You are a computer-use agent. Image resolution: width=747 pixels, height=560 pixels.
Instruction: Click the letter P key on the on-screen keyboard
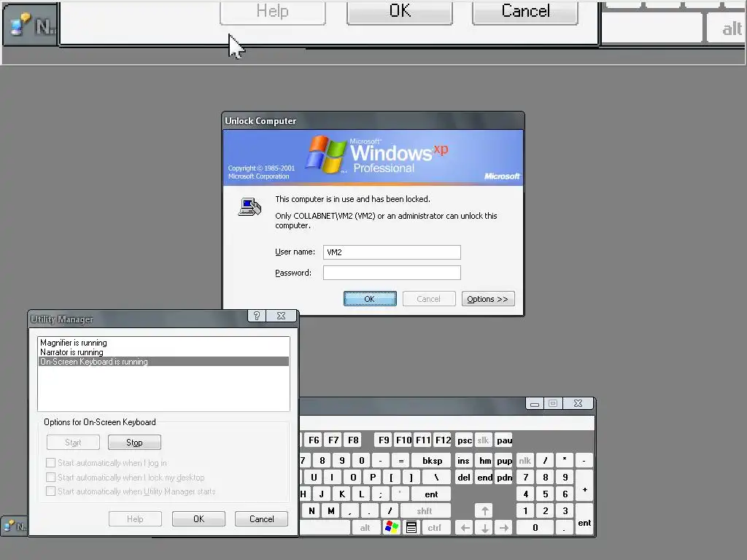coord(373,477)
